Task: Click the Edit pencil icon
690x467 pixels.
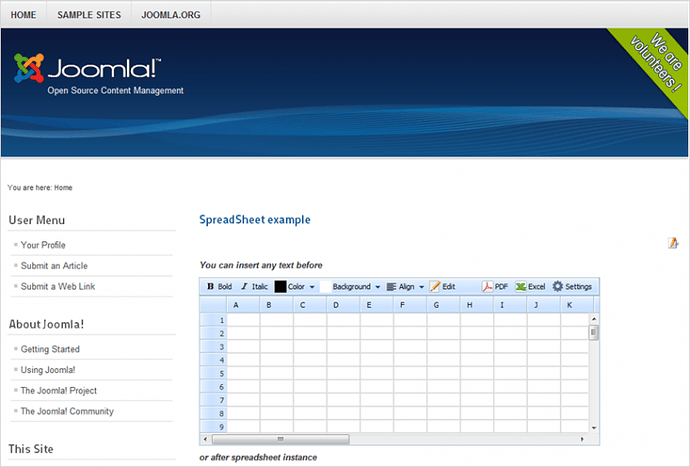Action: pyautogui.click(x=435, y=287)
